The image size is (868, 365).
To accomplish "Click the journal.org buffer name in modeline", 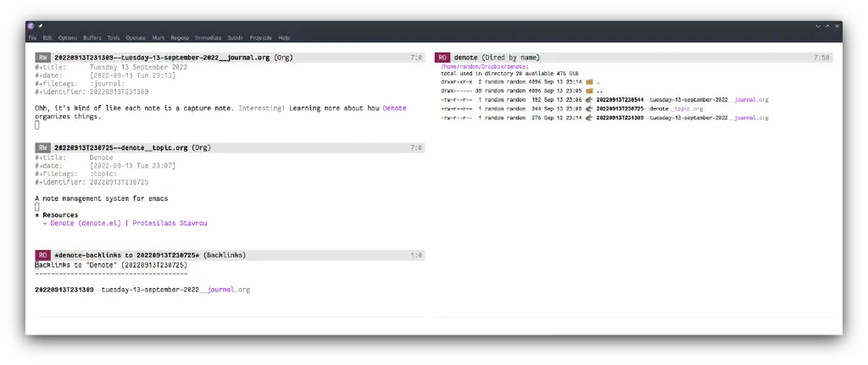I will point(162,58).
